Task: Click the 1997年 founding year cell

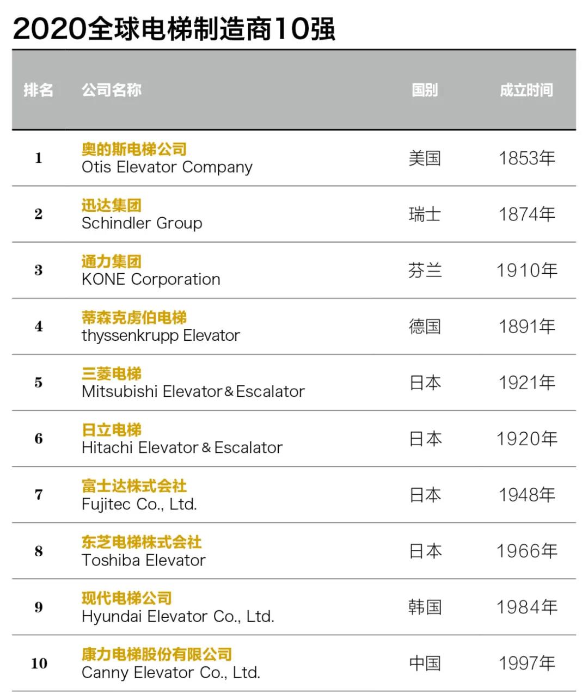Action: click(x=526, y=663)
